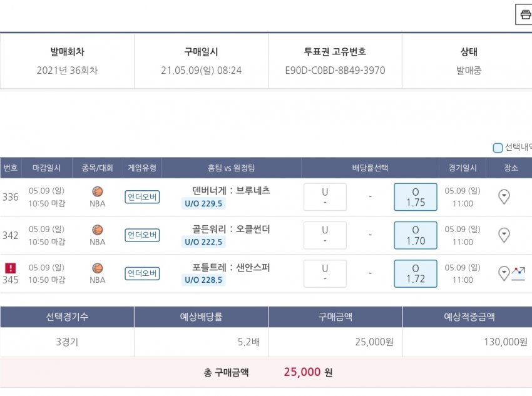This screenshot has width=532, height=396.
Task: Click the red alert icon on match 345
Action: [x=11, y=268]
